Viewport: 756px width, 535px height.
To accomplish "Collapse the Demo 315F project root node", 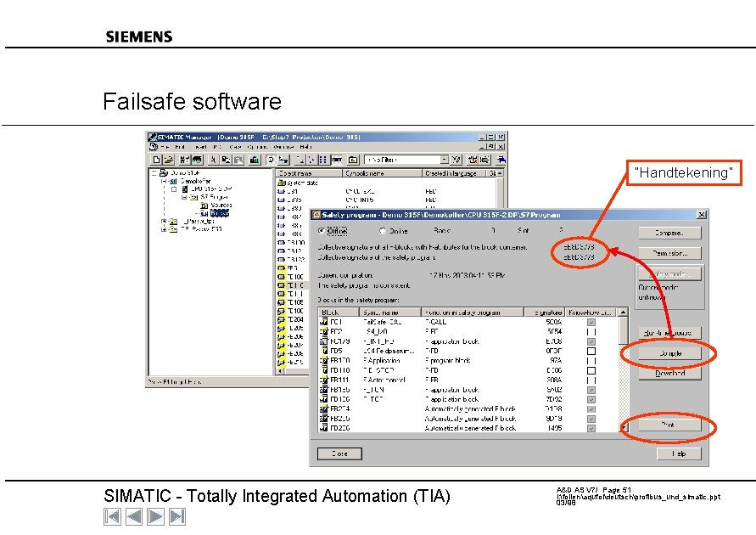I will pos(154,172).
